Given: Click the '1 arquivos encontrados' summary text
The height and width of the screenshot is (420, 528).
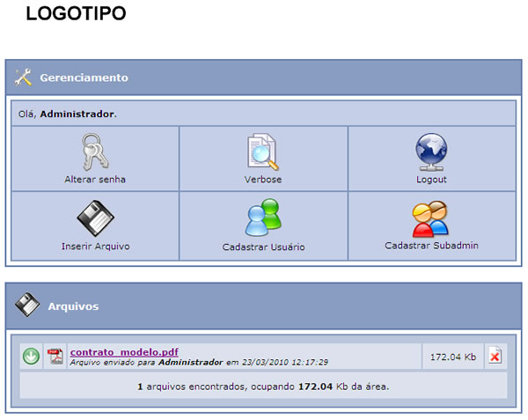Looking at the screenshot, I should (x=263, y=387).
